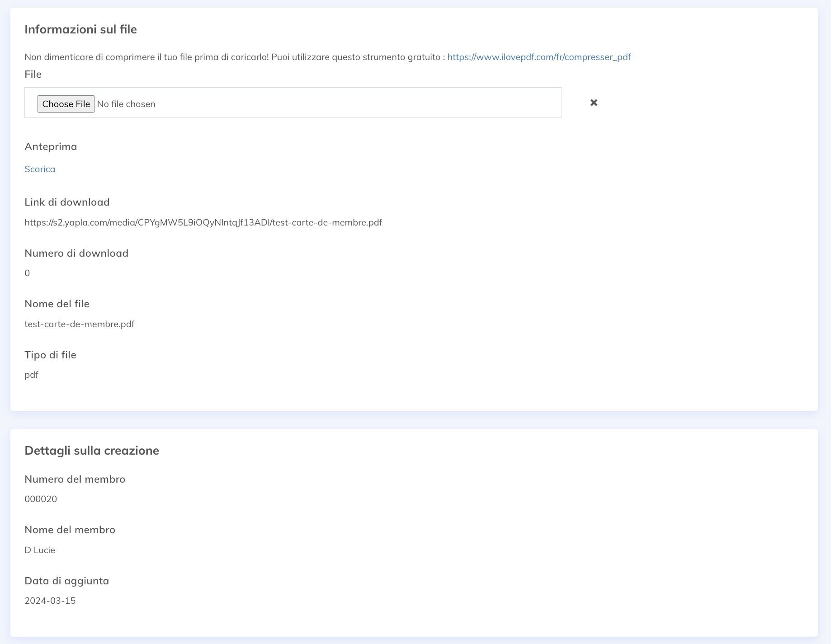Click the s2.yapla.com download URL text
The width and height of the screenshot is (831, 644).
(x=203, y=222)
